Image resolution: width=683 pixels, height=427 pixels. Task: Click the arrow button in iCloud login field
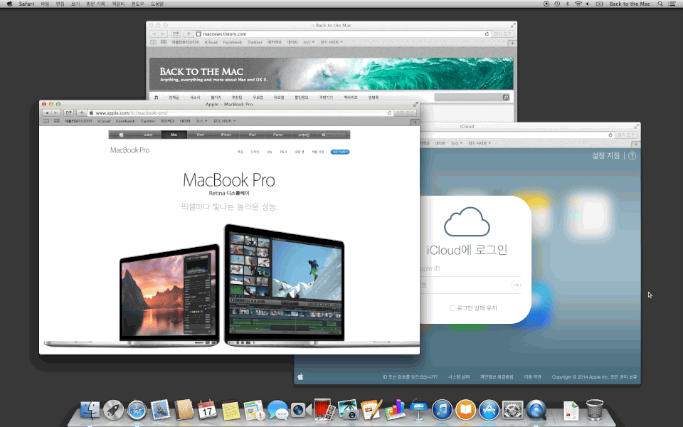point(516,285)
